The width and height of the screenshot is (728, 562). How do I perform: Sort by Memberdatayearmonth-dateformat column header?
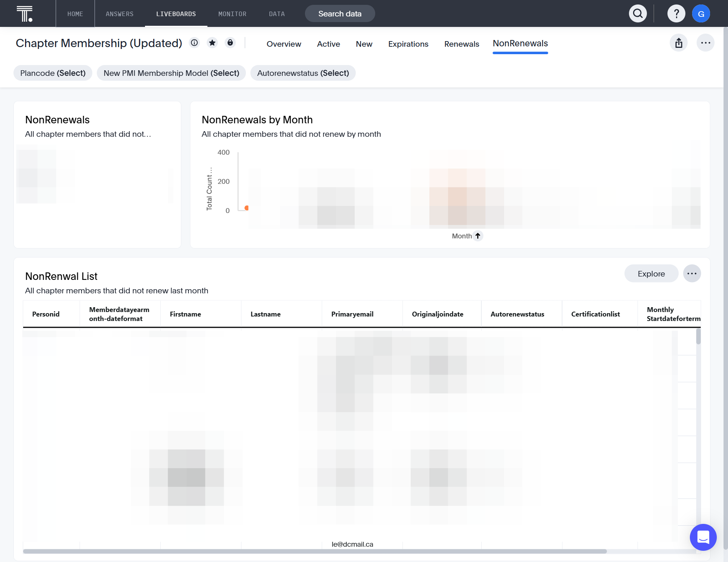coord(120,314)
